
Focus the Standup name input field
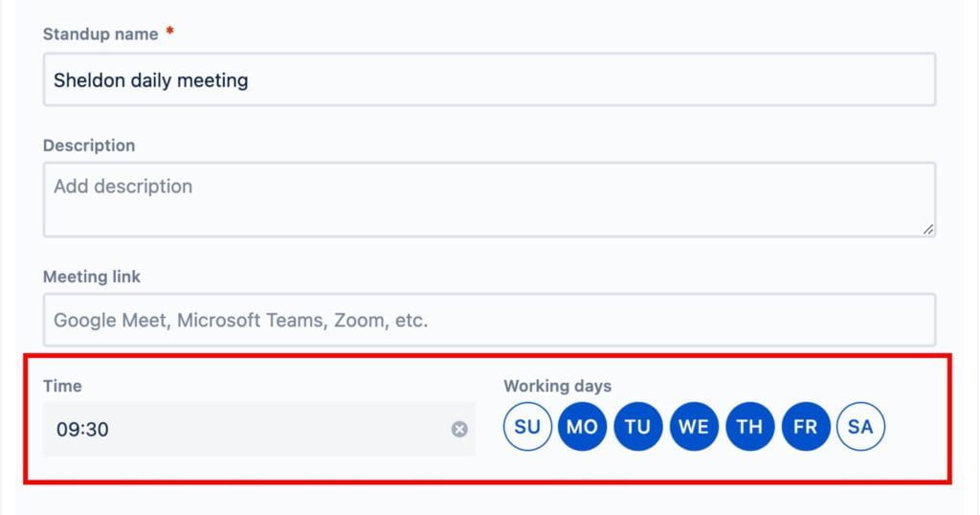pos(489,79)
